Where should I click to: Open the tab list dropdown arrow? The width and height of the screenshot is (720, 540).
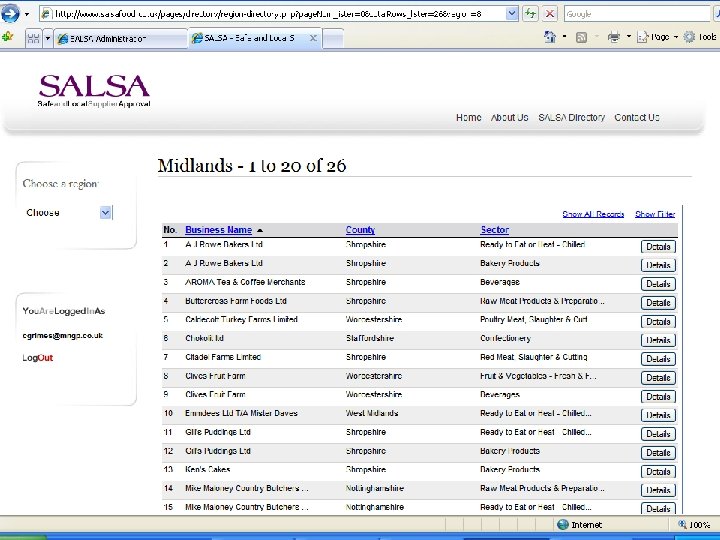(47, 38)
